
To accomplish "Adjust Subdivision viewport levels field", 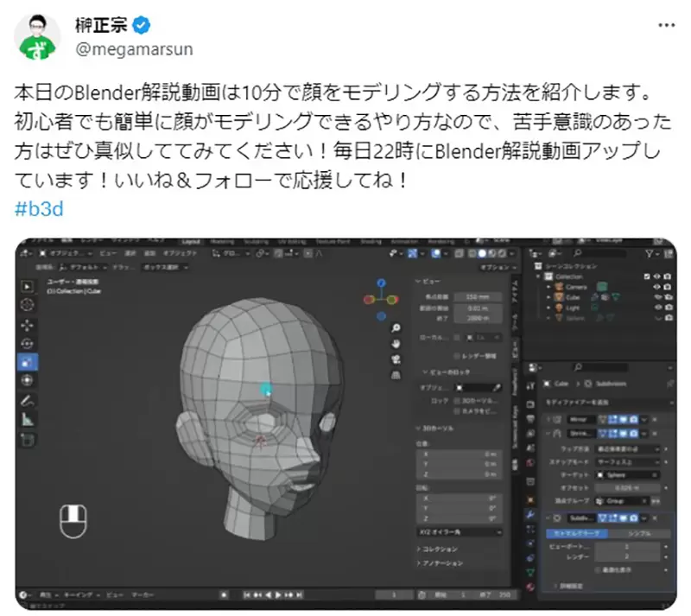I will [627, 547].
